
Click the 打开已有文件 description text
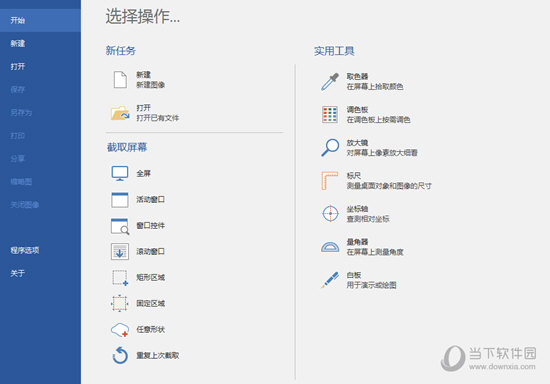pos(157,118)
